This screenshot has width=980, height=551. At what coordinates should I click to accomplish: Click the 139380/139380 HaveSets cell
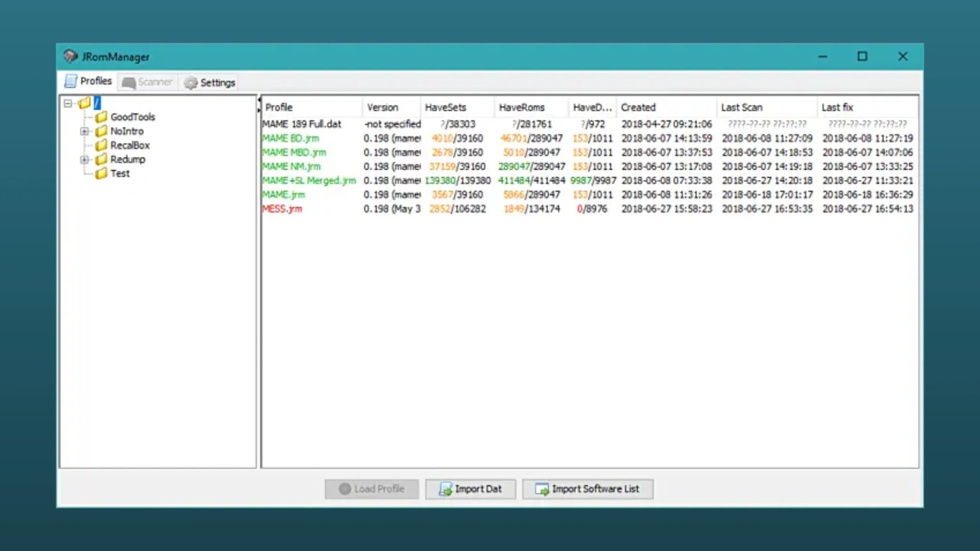457,180
